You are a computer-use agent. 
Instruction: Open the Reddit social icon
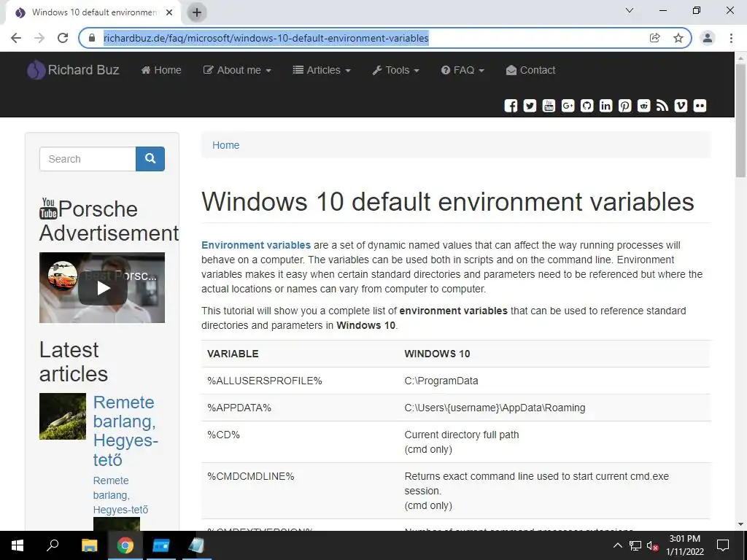tap(643, 106)
